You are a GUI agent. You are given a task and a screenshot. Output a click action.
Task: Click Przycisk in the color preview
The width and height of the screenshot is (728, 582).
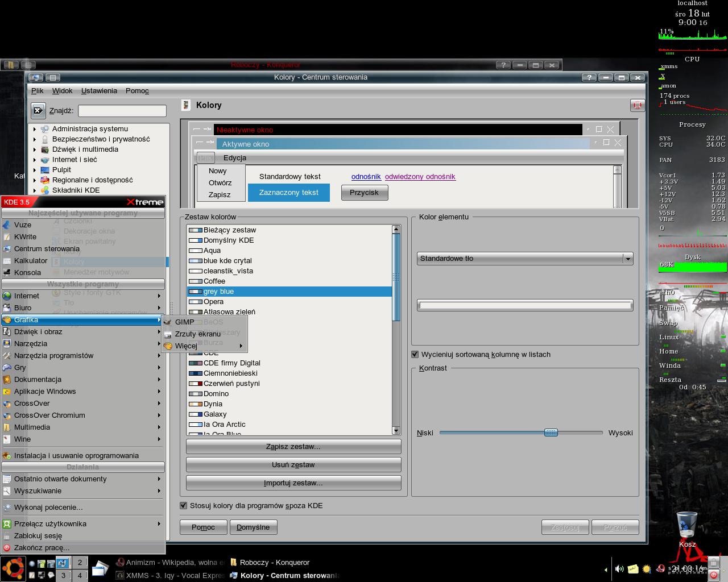(x=364, y=192)
